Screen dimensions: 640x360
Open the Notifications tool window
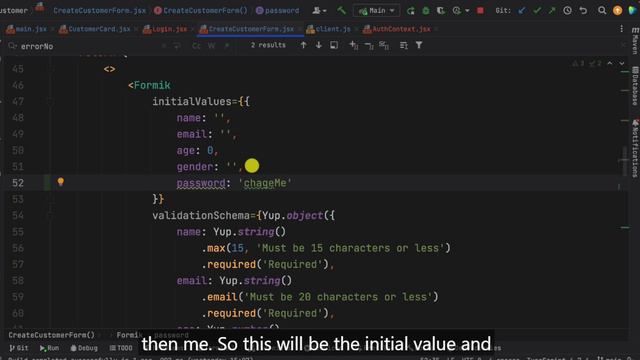point(635,148)
